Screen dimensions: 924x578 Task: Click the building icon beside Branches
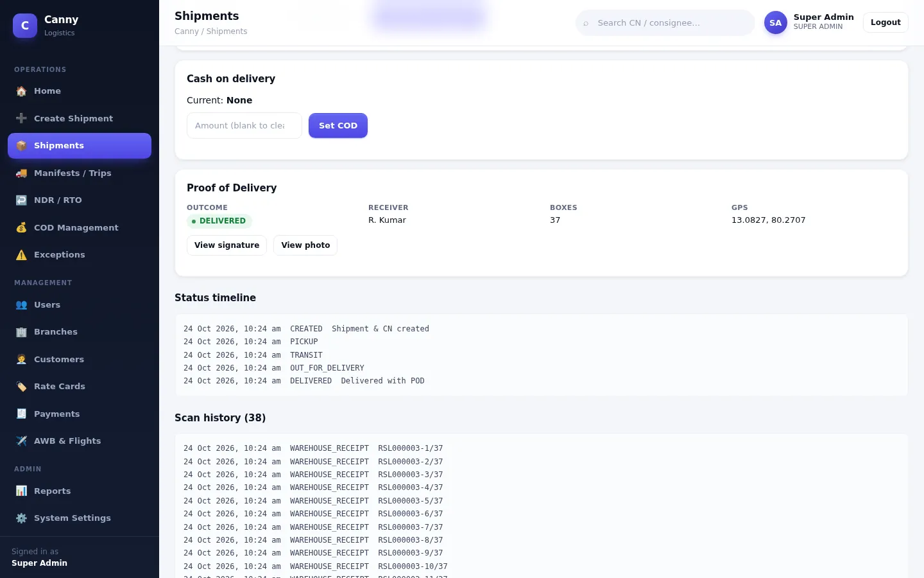[x=21, y=332]
